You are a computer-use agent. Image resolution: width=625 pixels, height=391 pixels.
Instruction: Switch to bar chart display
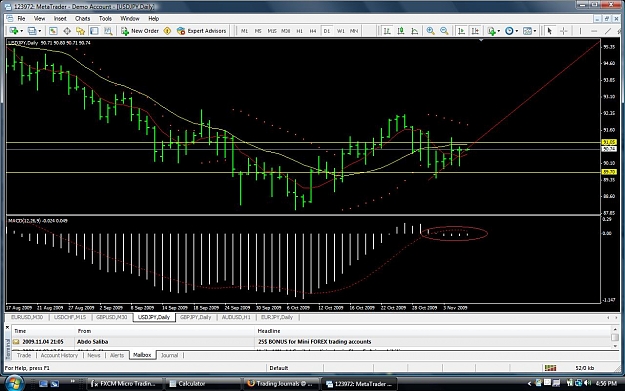click(x=387, y=31)
